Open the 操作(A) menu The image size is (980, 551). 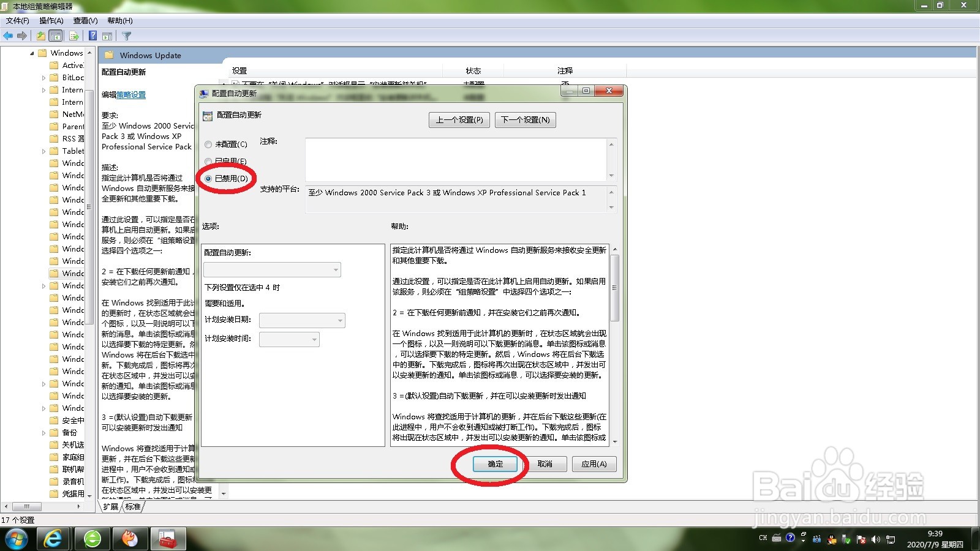pyautogui.click(x=51, y=21)
